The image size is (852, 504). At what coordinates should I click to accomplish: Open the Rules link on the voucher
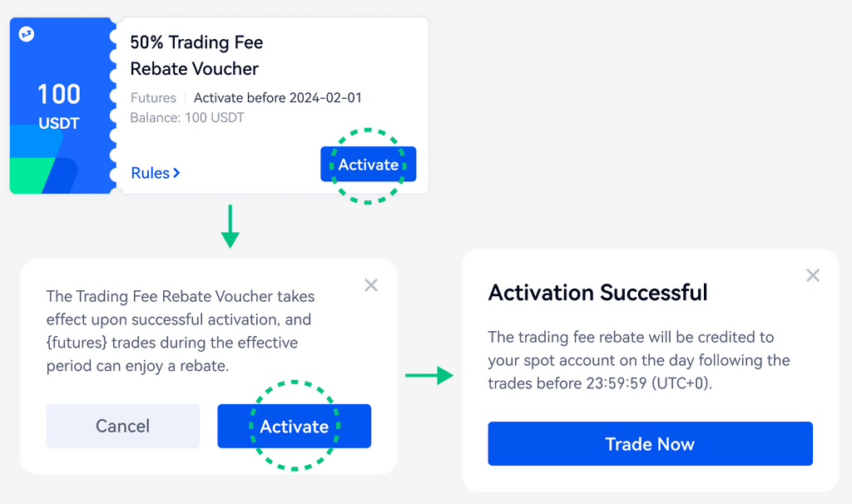pos(151,173)
